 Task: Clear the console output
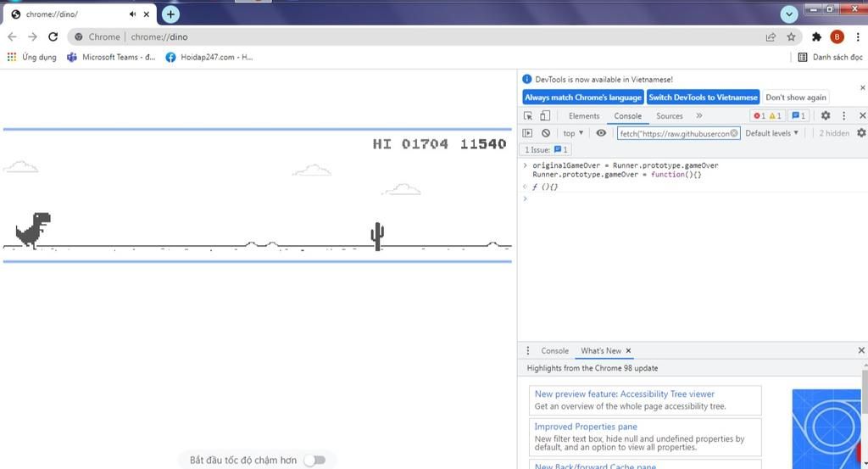pos(546,133)
